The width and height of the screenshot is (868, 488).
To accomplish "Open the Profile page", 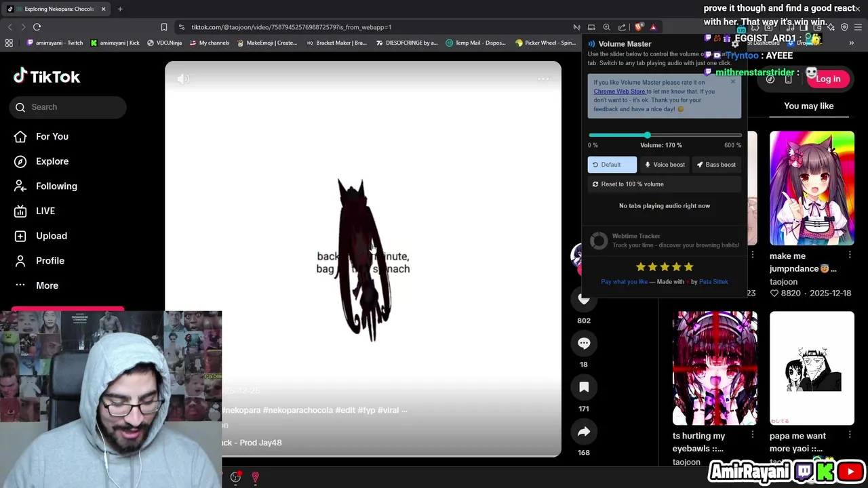I will click(x=39, y=260).
